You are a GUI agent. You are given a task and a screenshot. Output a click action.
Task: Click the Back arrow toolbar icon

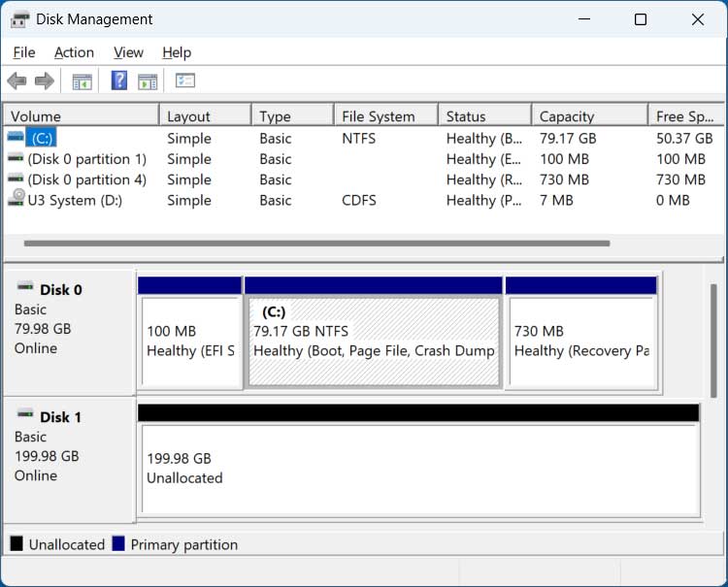click(17, 81)
